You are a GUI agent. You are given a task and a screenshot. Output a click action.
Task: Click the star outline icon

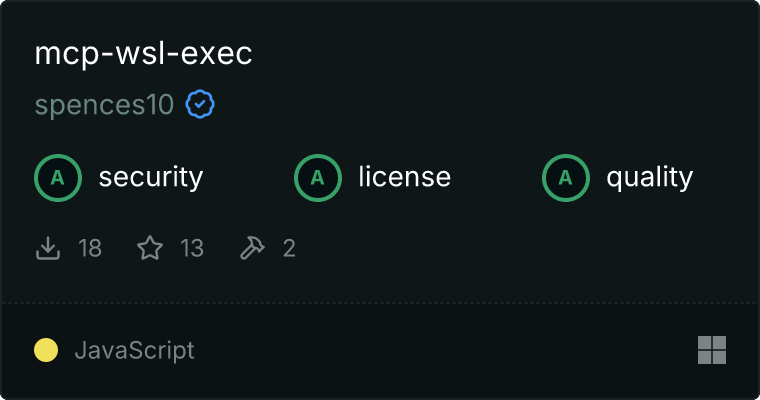click(150, 248)
